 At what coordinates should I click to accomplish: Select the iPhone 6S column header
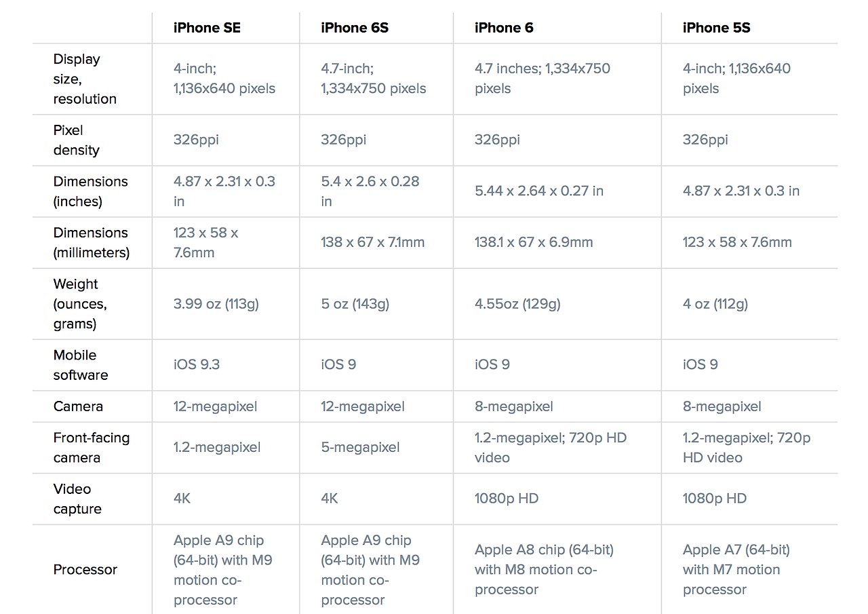click(355, 28)
